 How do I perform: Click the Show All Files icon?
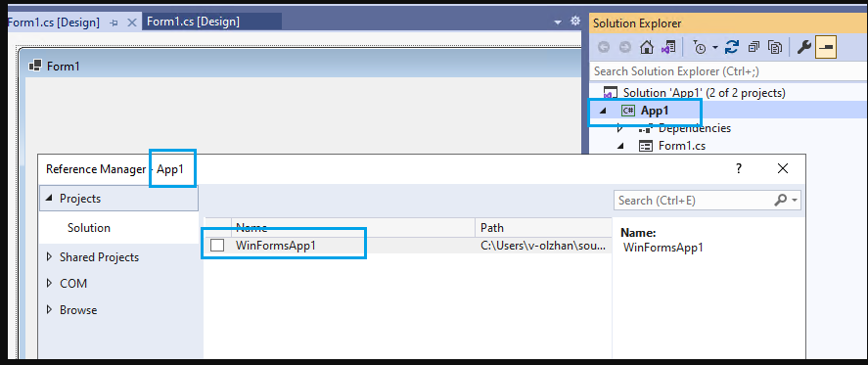[775, 48]
